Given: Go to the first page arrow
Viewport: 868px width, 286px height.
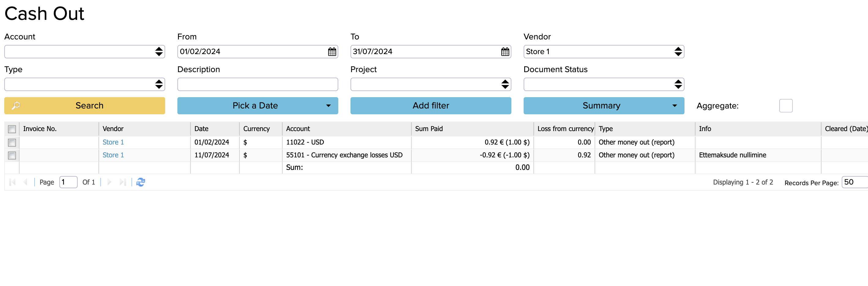Looking at the screenshot, I should [13, 182].
